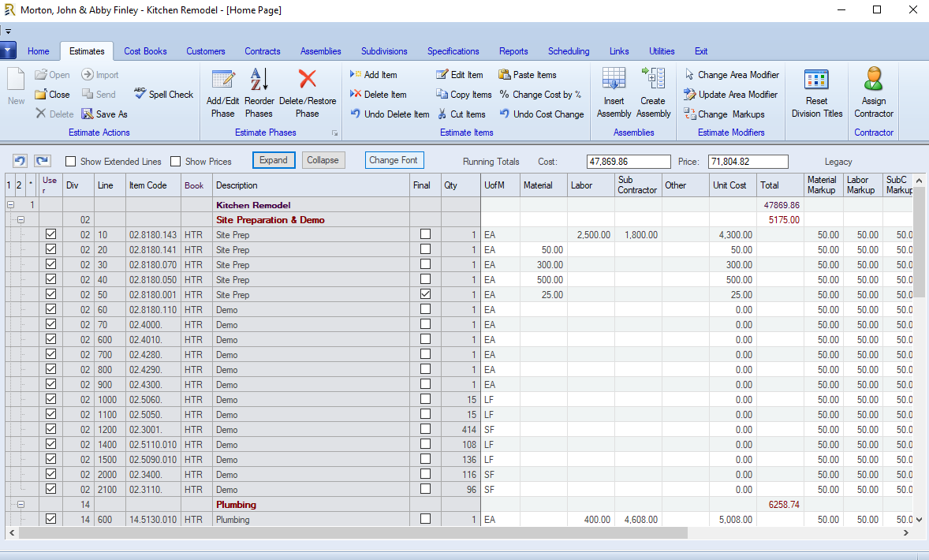This screenshot has height=560, width=929.
Task: Click the redo arrow above the grid
Action: tap(42, 161)
